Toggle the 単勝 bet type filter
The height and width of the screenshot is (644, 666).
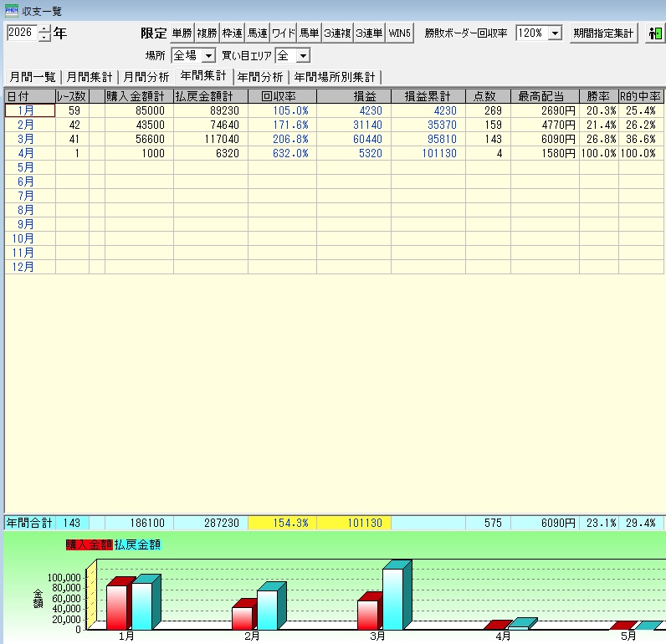[182, 33]
